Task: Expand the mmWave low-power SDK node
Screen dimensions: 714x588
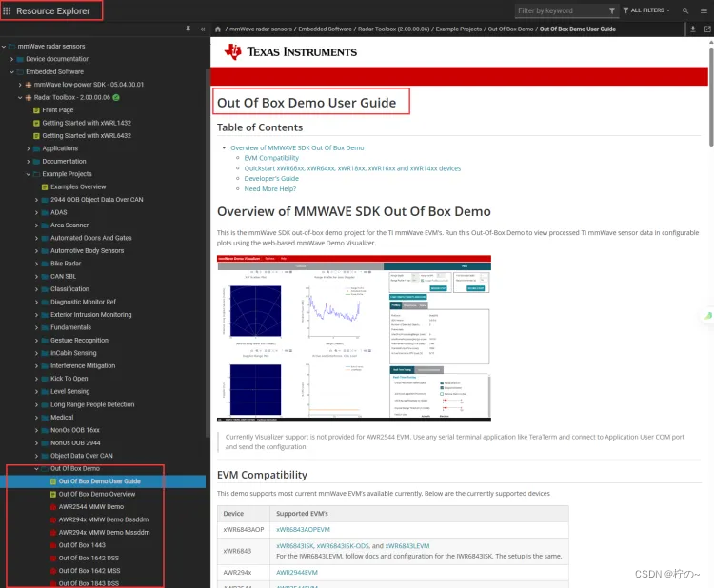Action: 20,85
